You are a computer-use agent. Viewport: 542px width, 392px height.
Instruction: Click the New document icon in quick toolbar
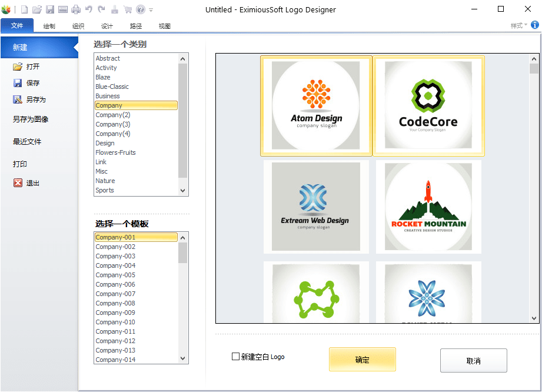tap(24, 9)
